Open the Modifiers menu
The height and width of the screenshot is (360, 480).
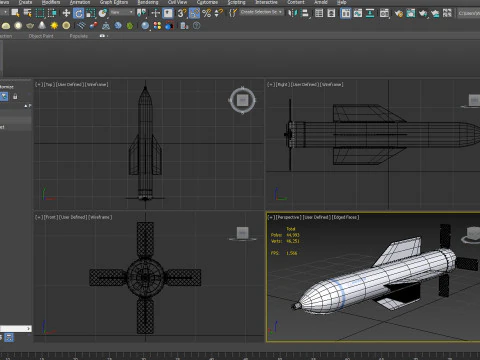pos(51,2)
